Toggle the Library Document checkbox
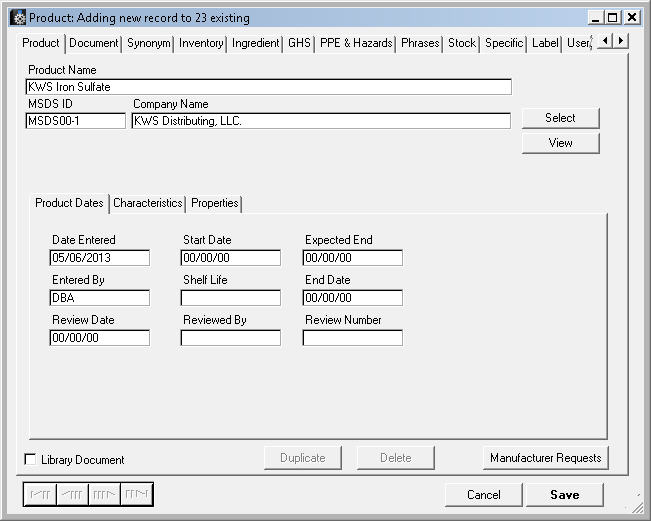 (x=30, y=459)
